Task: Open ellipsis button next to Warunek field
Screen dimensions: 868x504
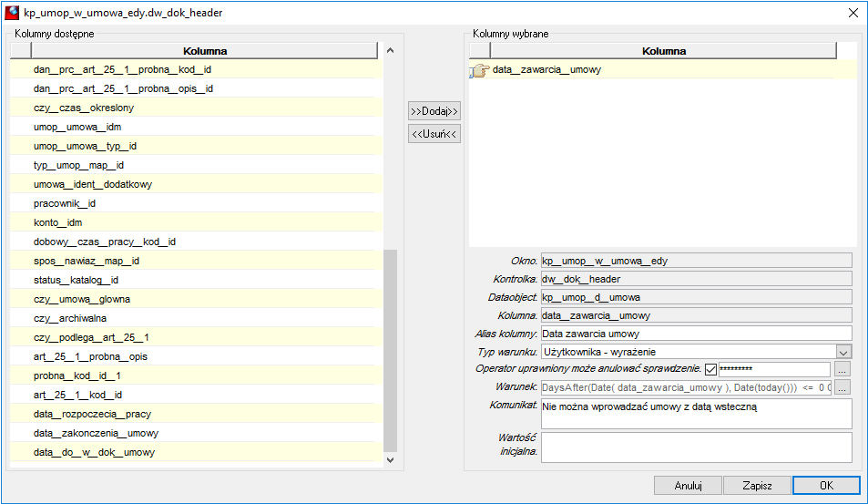Action: pyautogui.click(x=842, y=387)
